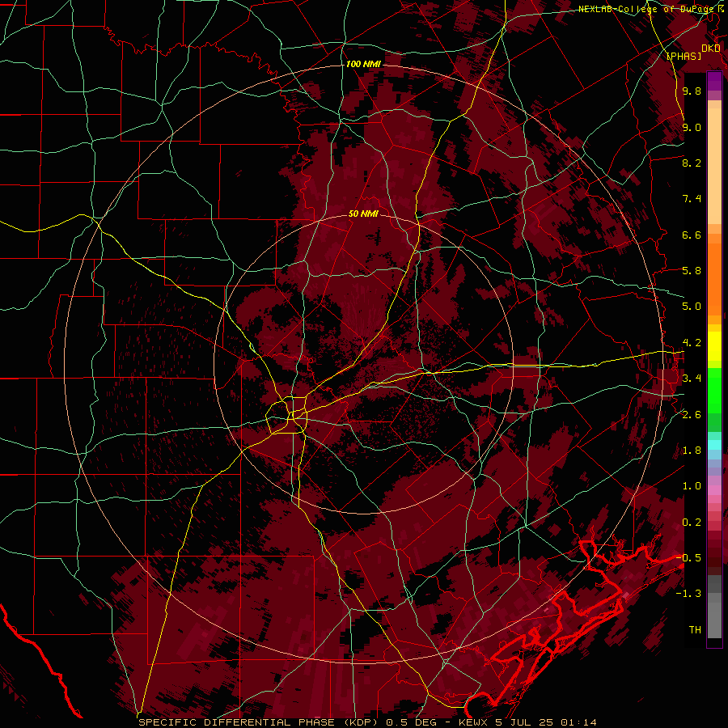Image resolution: width=728 pixels, height=728 pixels.
Task: Pick the orange segment of the color bar
Action: click(714, 280)
